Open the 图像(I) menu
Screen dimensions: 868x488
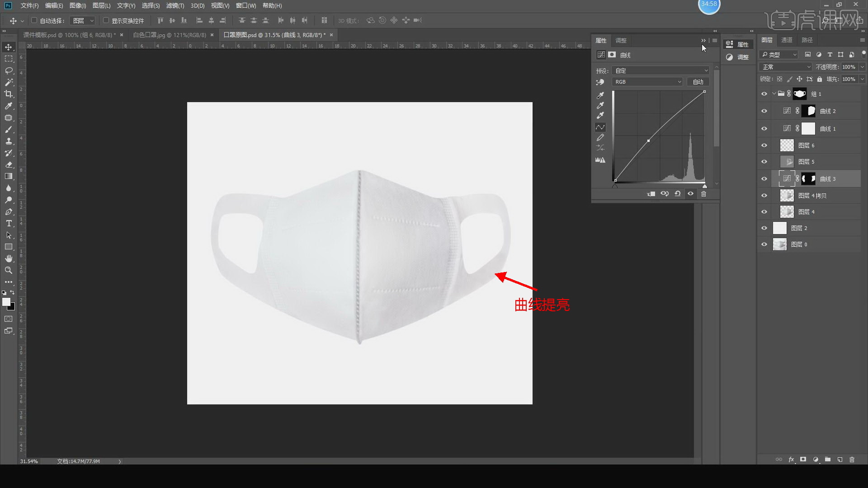[78, 5]
